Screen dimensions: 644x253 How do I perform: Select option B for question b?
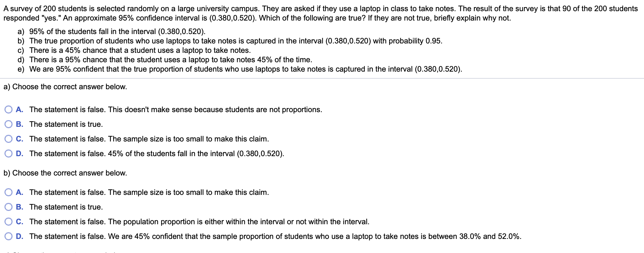[x=9, y=207]
